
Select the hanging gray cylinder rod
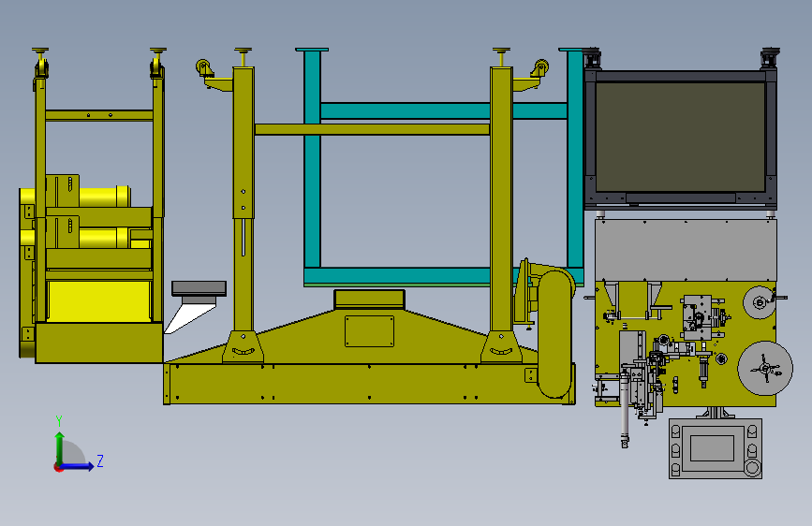625,407
